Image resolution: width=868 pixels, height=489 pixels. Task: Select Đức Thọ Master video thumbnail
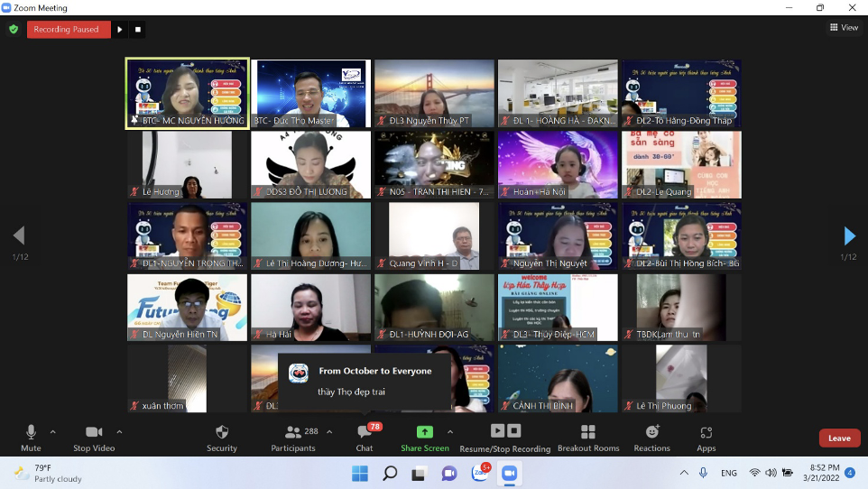(310, 94)
